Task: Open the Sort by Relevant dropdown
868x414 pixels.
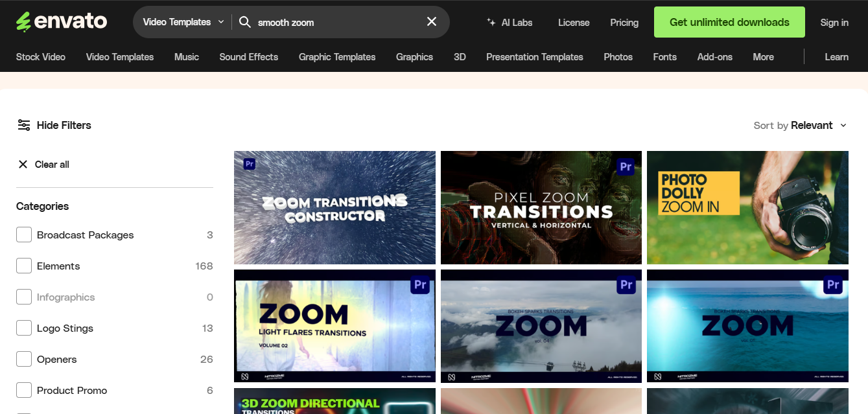Action: (x=800, y=125)
